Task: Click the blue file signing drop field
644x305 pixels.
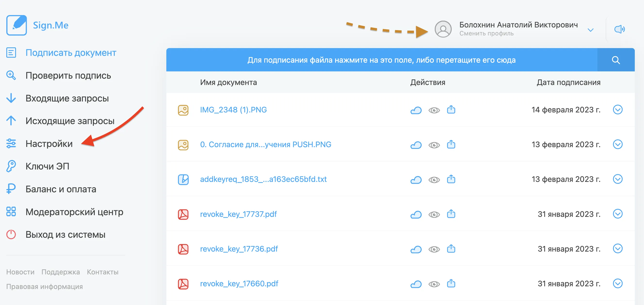Action: [x=382, y=60]
